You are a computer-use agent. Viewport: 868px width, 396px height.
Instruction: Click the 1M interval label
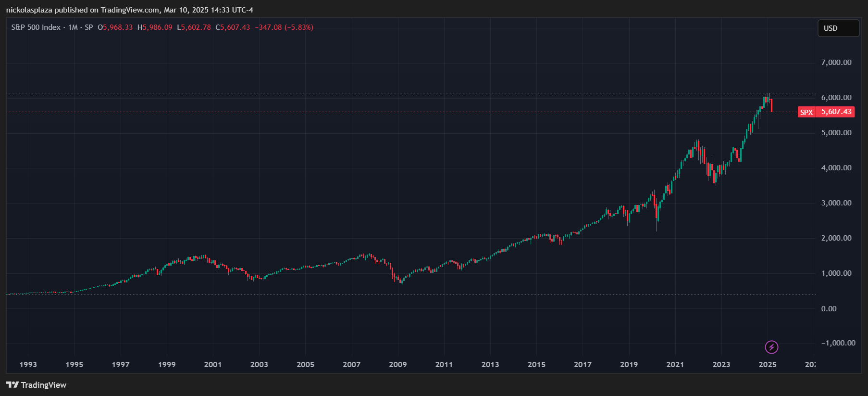tap(73, 27)
